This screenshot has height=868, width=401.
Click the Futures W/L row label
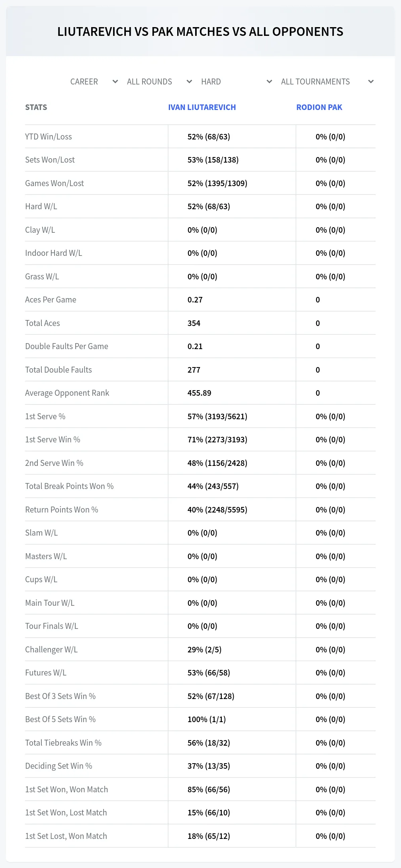[46, 673]
